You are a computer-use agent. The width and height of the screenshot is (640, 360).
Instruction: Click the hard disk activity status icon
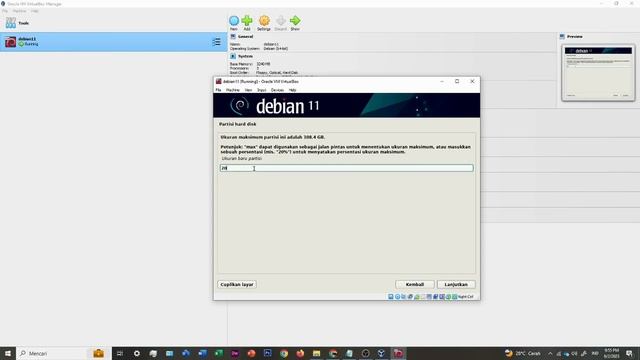coord(391,297)
